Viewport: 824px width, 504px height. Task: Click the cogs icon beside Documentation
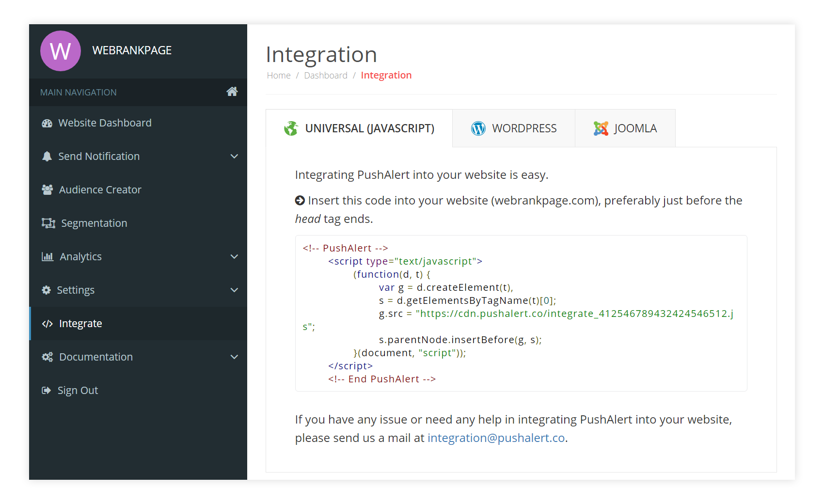click(x=48, y=357)
